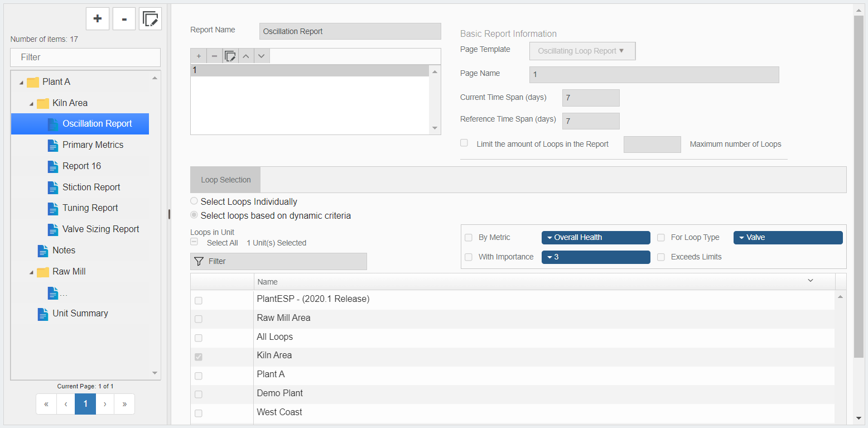868x428 pixels.
Task: Open the Notes report
Action: (64, 251)
